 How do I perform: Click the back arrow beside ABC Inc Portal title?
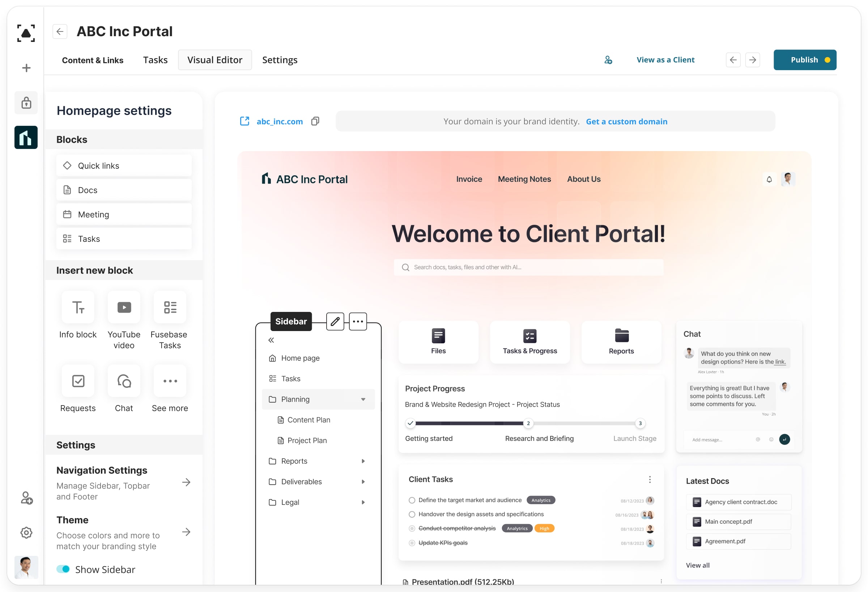tap(60, 31)
